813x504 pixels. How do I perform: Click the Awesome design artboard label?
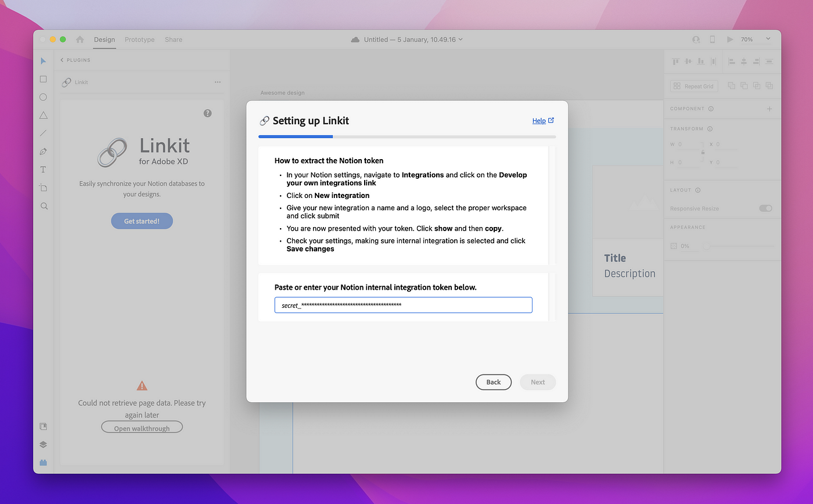[x=282, y=93]
